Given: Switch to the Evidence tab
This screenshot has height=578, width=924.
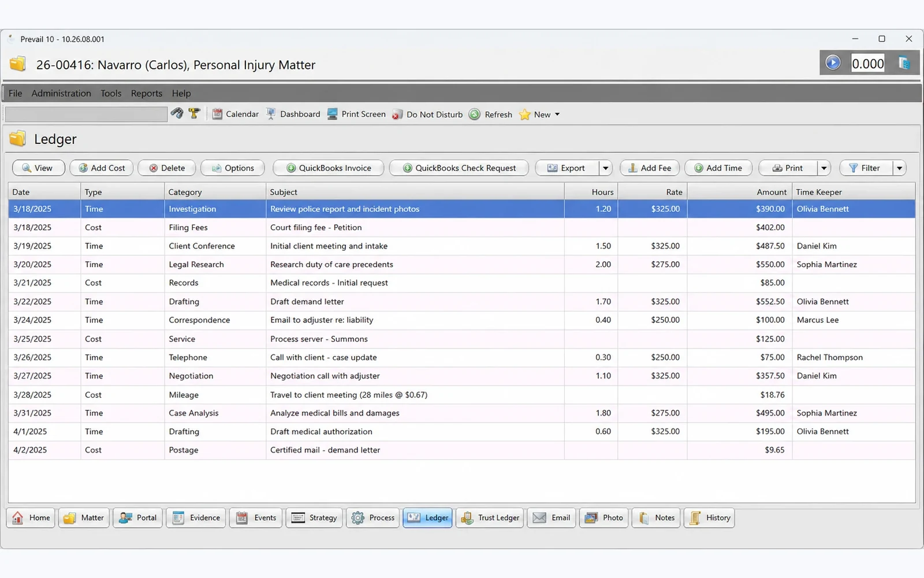Looking at the screenshot, I should pos(196,518).
